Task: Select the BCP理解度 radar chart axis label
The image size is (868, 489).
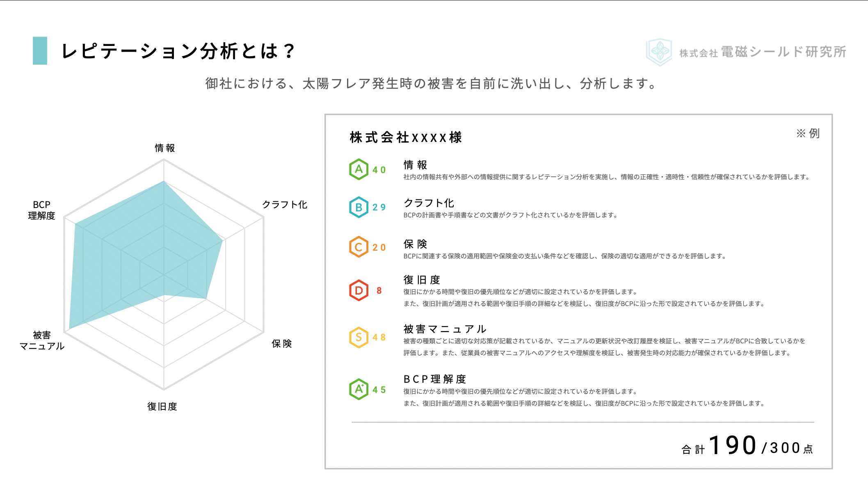Action: tap(41, 210)
